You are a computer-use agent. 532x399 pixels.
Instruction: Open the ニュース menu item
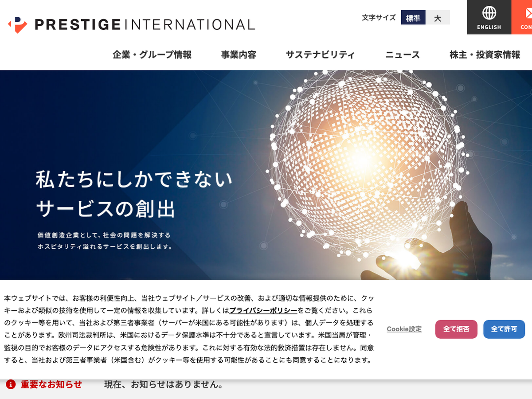[402, 55]
